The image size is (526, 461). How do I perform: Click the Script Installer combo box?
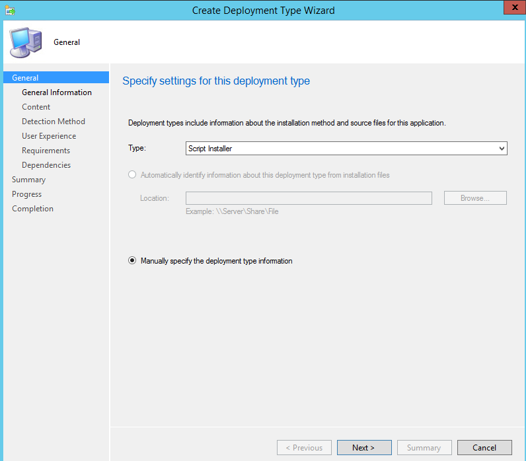point(346,148)
